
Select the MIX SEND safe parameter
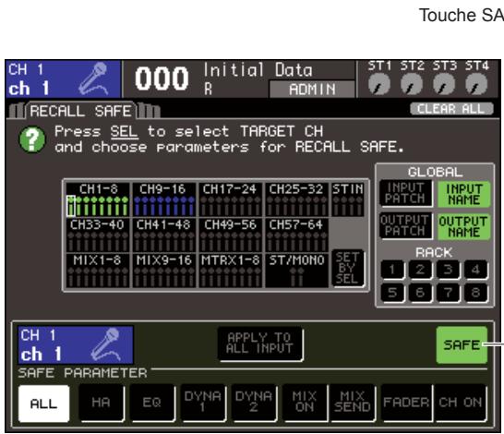tap(353, 403)
